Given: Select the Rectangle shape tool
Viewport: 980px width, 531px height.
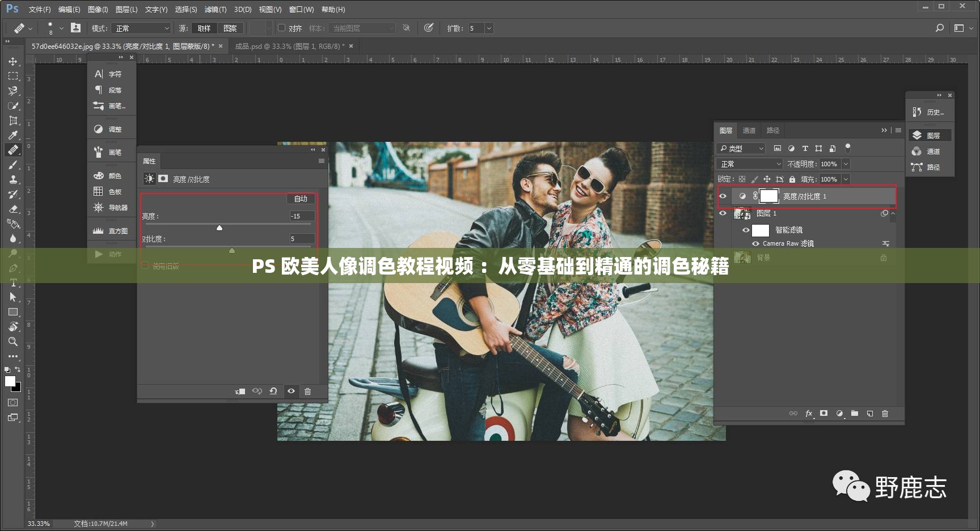Looking at the screenshot, I should [13, 312].
